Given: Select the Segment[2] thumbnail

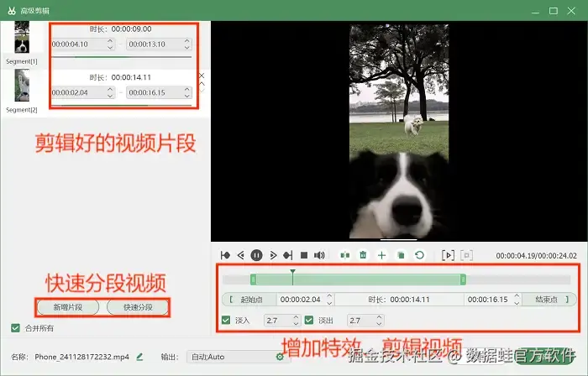Looking at the screenshot, I should pyautogui.click(x=22, y=86).
